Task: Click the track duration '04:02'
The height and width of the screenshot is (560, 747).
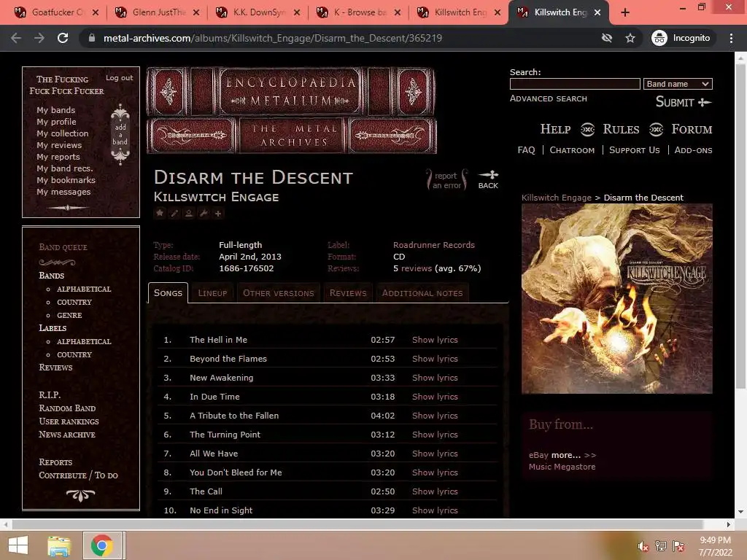Action: click(382, 416)
